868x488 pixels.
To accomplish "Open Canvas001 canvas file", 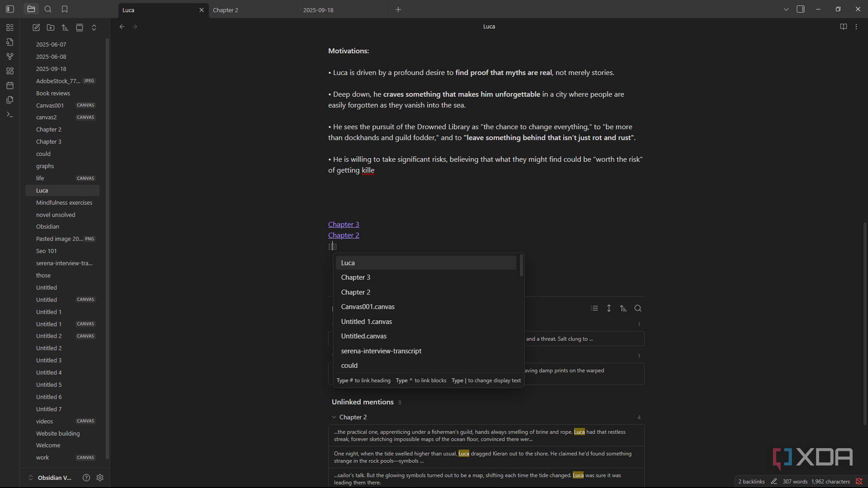I will [62, 105].
